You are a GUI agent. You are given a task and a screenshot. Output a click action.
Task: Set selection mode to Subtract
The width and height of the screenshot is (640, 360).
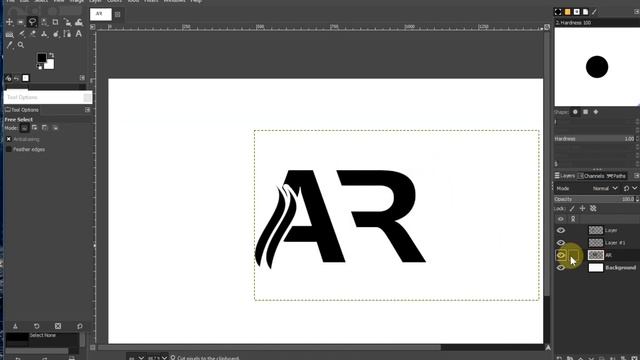44,128
